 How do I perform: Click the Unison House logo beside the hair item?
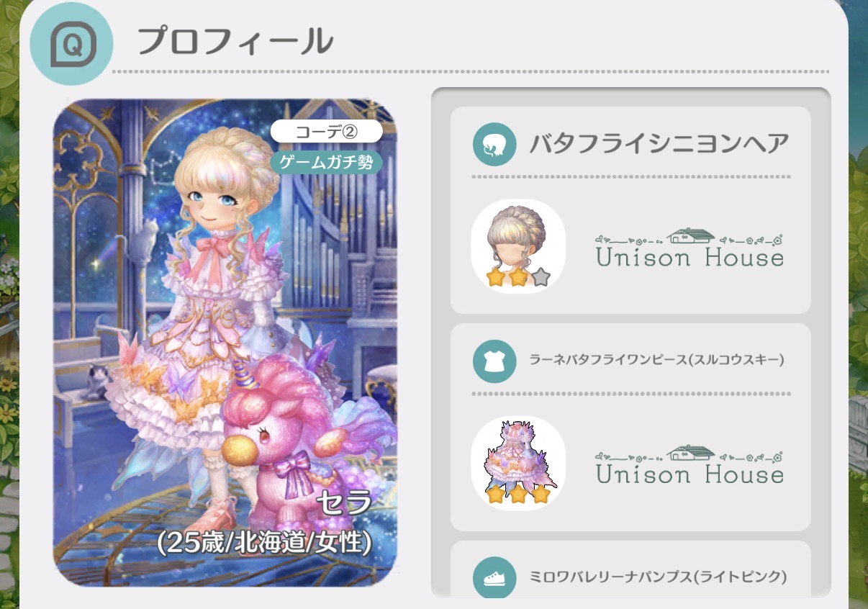[690, 248]
